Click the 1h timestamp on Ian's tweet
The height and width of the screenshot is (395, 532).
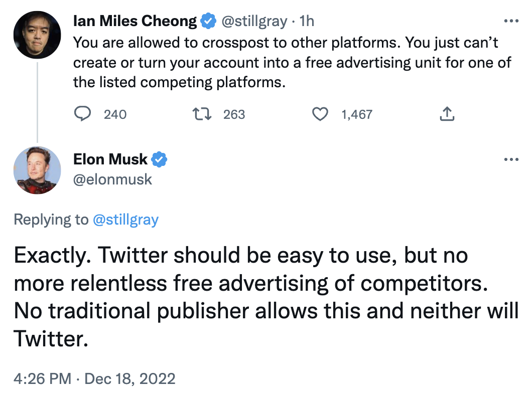[307, 21]
